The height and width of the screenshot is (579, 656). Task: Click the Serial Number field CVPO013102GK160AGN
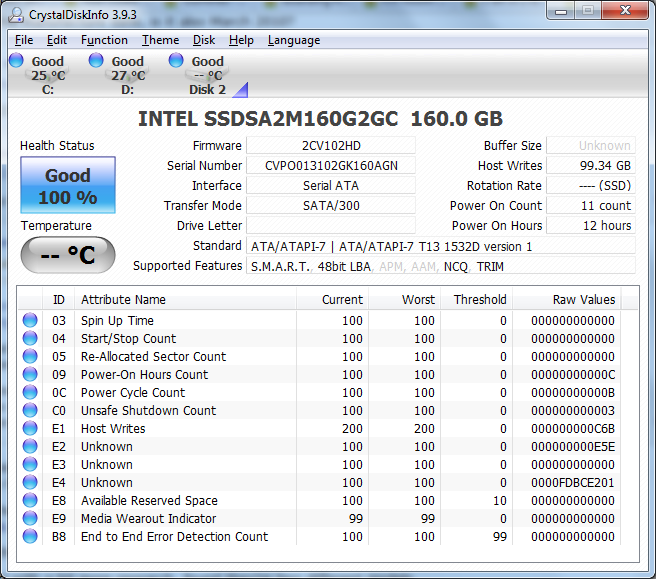tap(331, 166)
